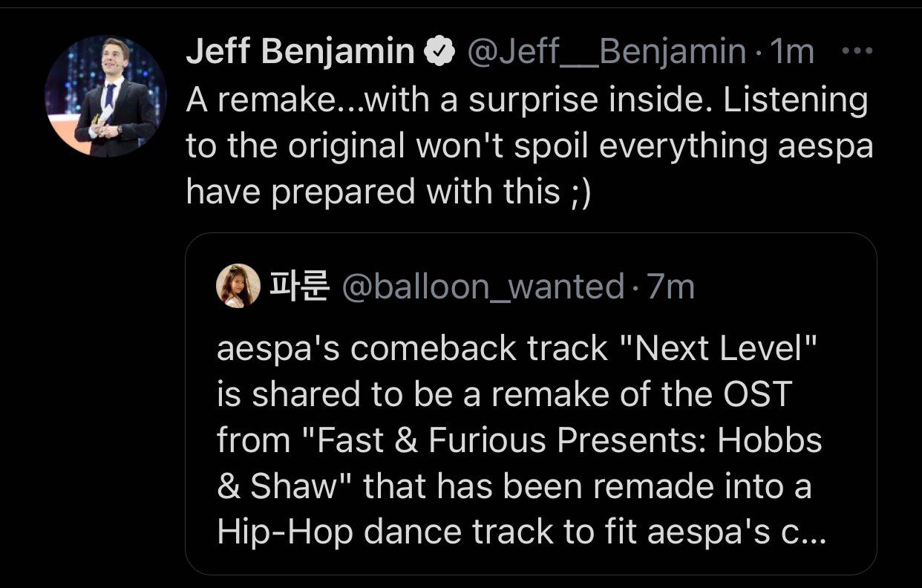This screenshot has width=922, height=588.
Task: Open Jeff Benjamin's profile picture
Action: pos(106,95)
